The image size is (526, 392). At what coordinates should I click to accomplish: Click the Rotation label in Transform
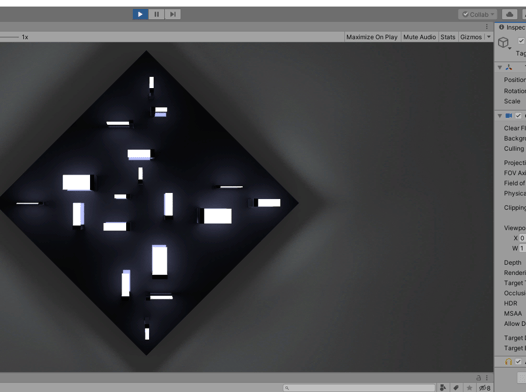coord(515,91)
